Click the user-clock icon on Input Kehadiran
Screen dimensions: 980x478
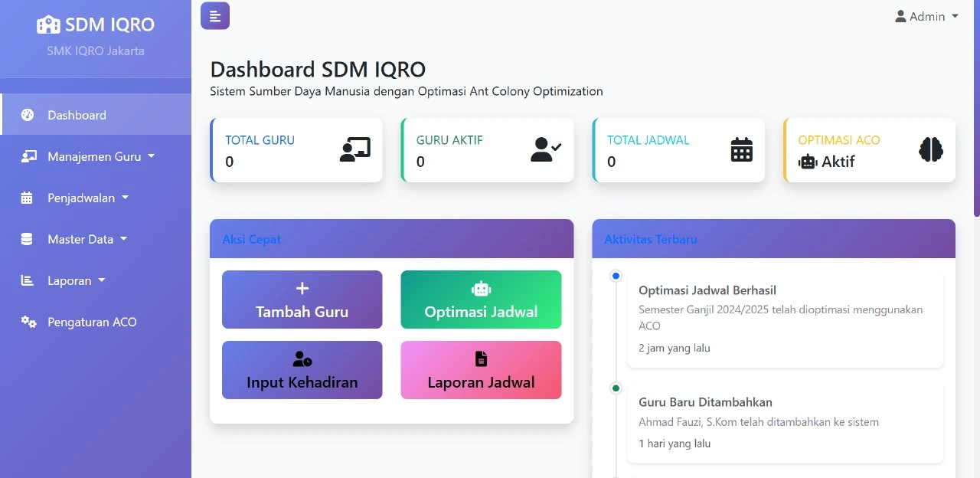click(x=302, y=358)
